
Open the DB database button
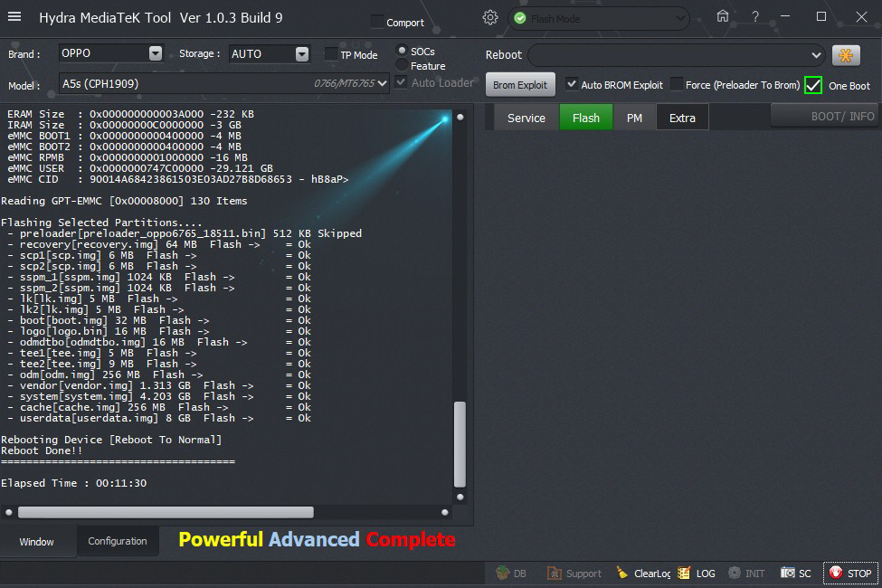511,574
